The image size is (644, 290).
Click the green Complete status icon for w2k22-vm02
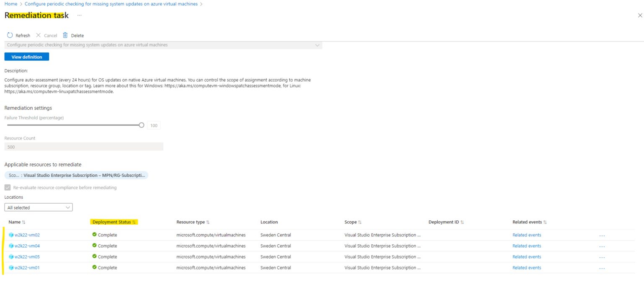pos(94,235)
